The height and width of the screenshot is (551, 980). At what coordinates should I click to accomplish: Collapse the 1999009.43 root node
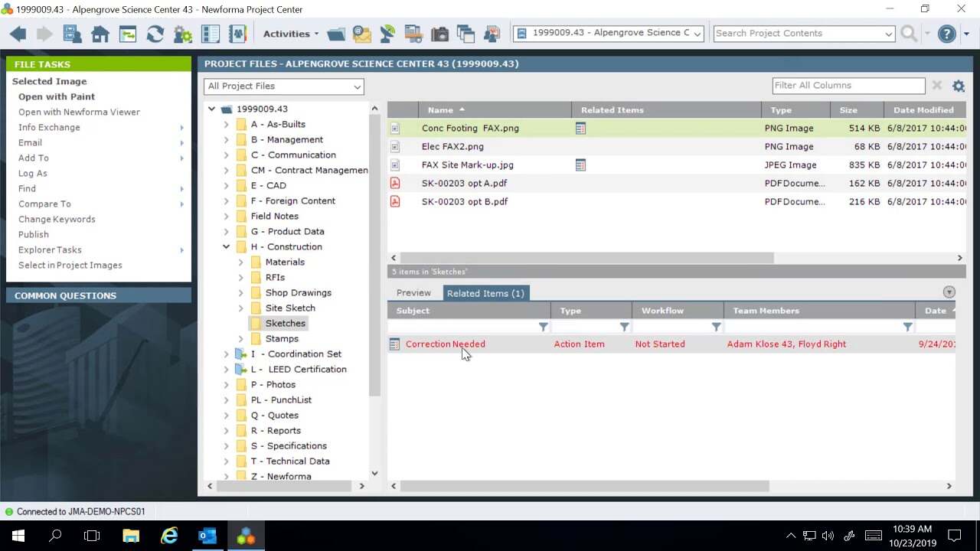pos(211,109)
